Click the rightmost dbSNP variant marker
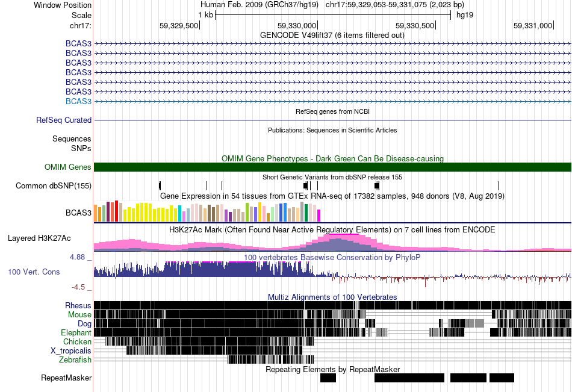Viewport: 572px width, 392px height. (x=499, y=186)
